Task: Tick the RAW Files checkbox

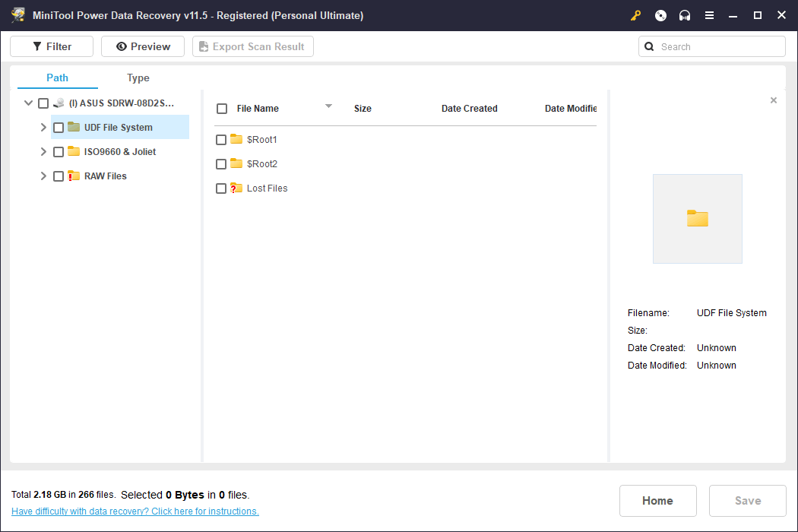Action: (59, 176)
